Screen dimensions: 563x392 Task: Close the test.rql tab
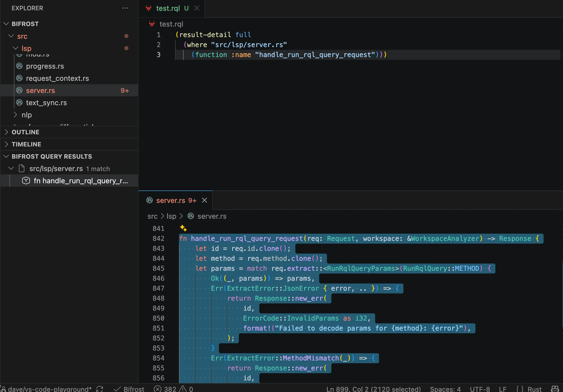[197, 8]
